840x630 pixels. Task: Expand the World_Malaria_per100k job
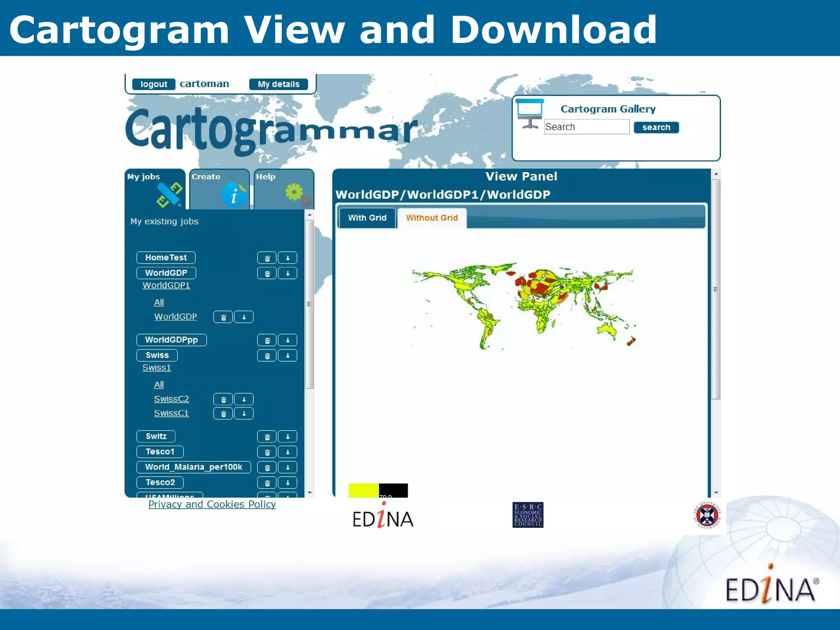pos(194,467)
